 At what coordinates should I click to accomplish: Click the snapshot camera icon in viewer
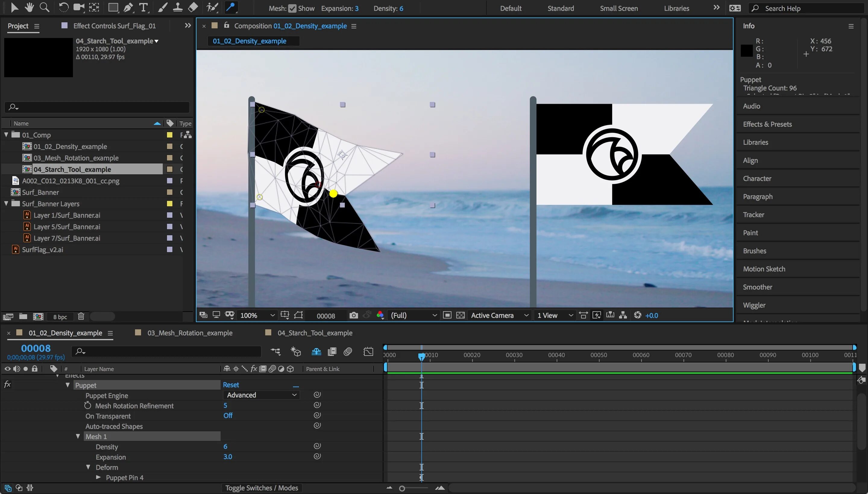point(353,315)
